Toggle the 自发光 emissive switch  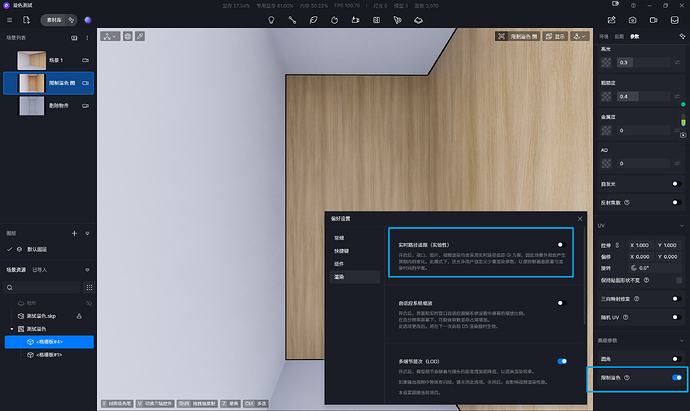677,184
